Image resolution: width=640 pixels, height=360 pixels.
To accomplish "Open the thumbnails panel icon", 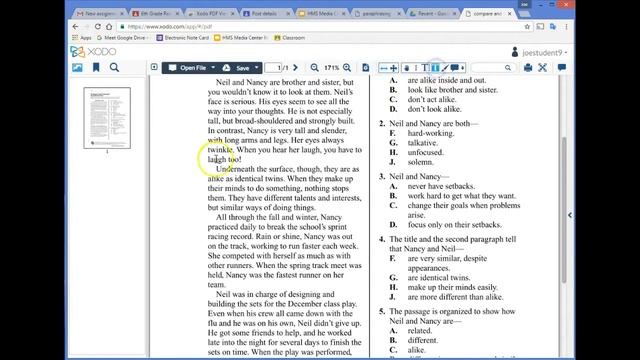I will (77, 67).
